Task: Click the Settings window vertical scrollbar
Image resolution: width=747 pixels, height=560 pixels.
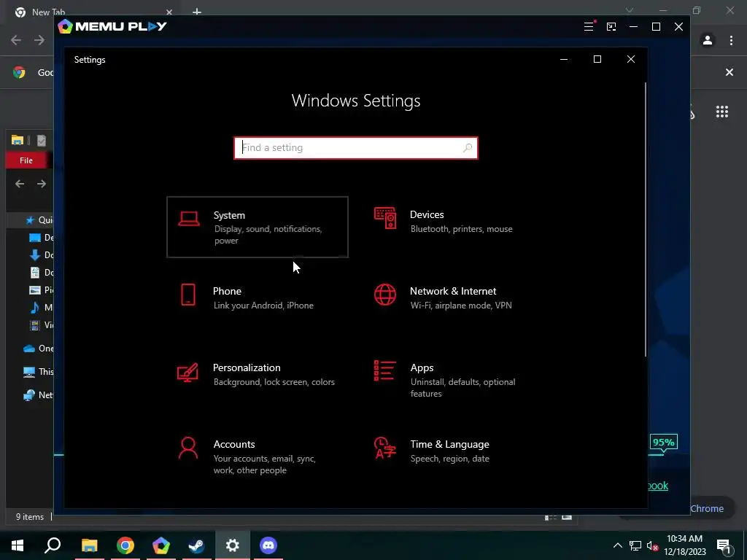Action: coord(646,219)
